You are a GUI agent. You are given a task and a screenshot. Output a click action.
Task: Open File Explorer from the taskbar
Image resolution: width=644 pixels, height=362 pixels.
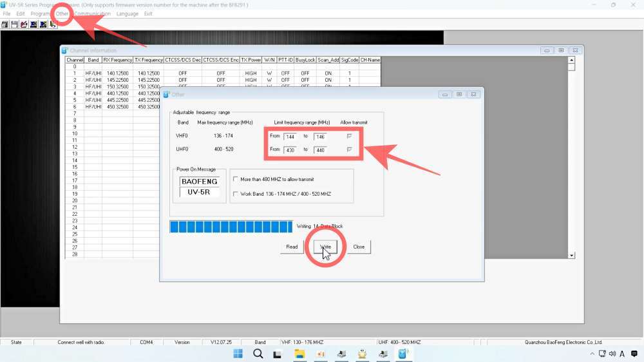tap(299, 354)
